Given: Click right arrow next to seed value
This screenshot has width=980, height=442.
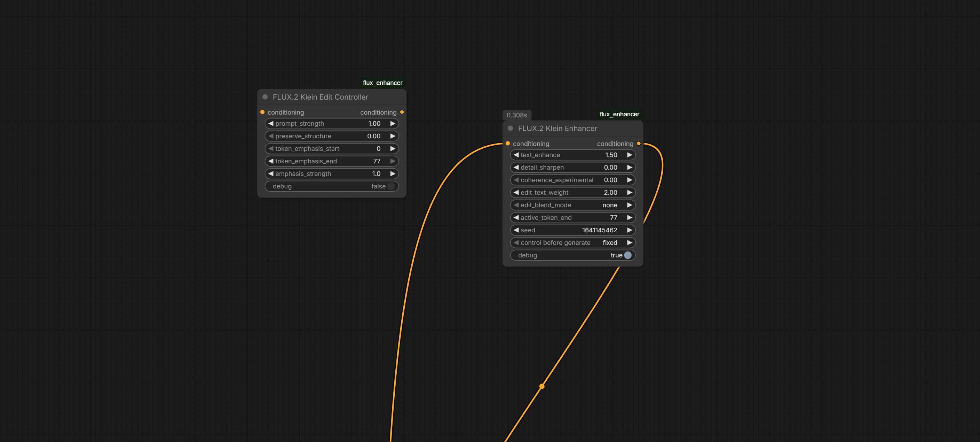Looking at the screenshot, I should point(629,230).
